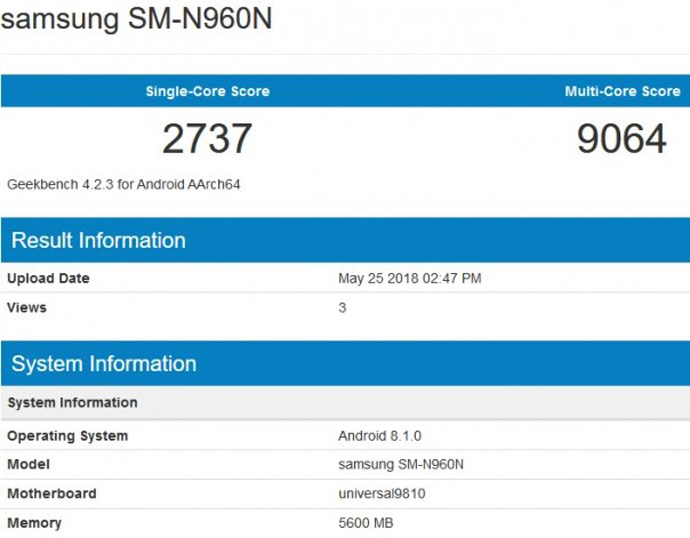Select the Single-Core Score header

(x=207, y=91)
